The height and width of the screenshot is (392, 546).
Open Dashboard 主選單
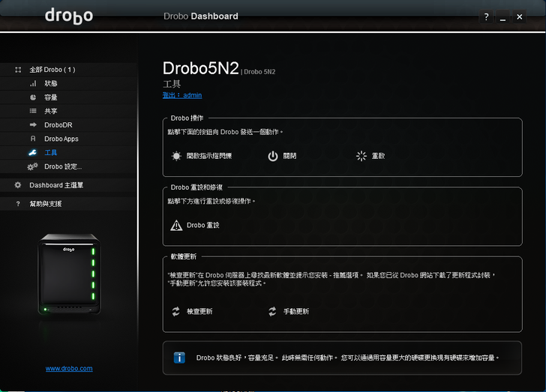tap(68, 185)
